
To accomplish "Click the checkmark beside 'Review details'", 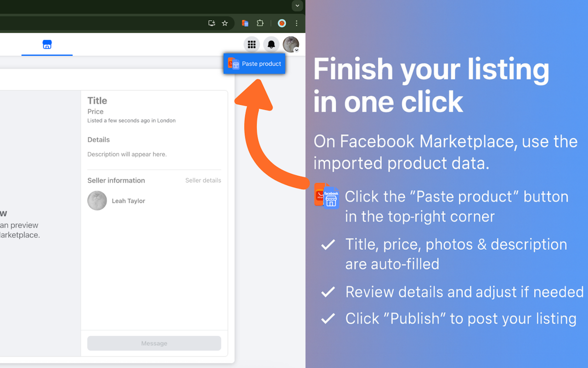I will [328, 292].
